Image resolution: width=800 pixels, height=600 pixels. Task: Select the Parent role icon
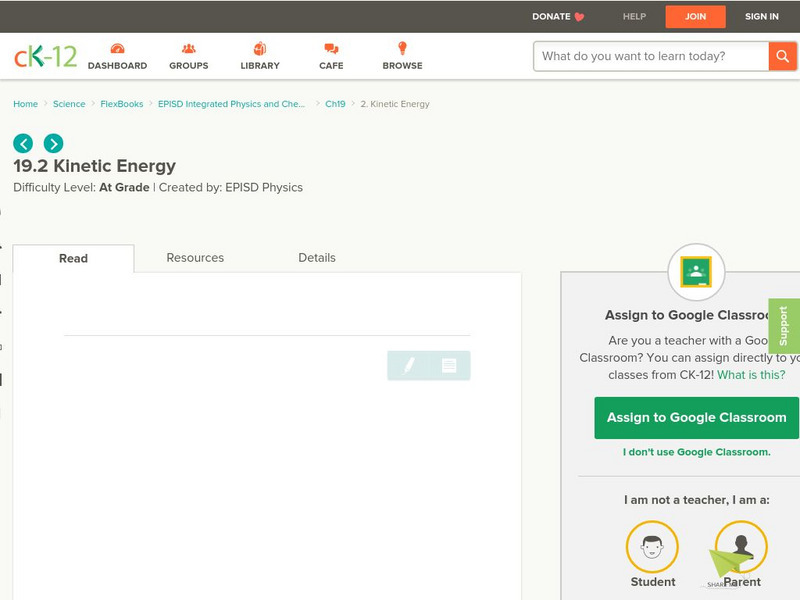tap(741, 547)
